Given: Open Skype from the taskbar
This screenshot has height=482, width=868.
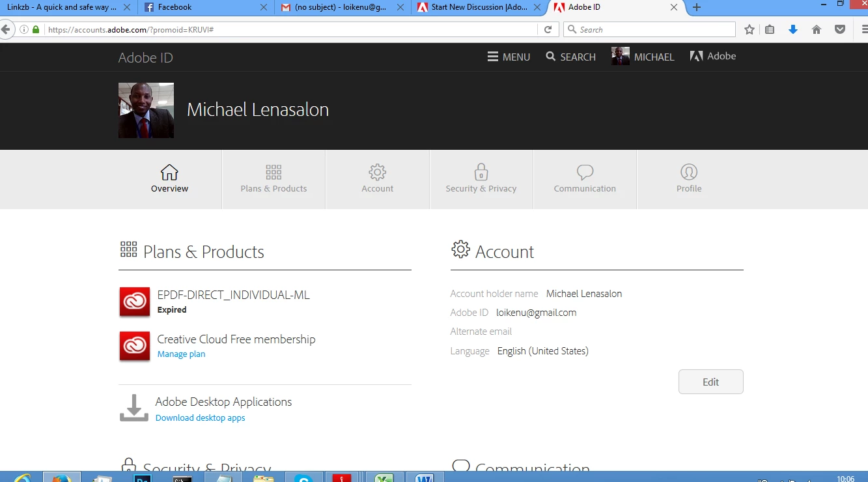Looking at the screenshot, I should pos(303,477).
